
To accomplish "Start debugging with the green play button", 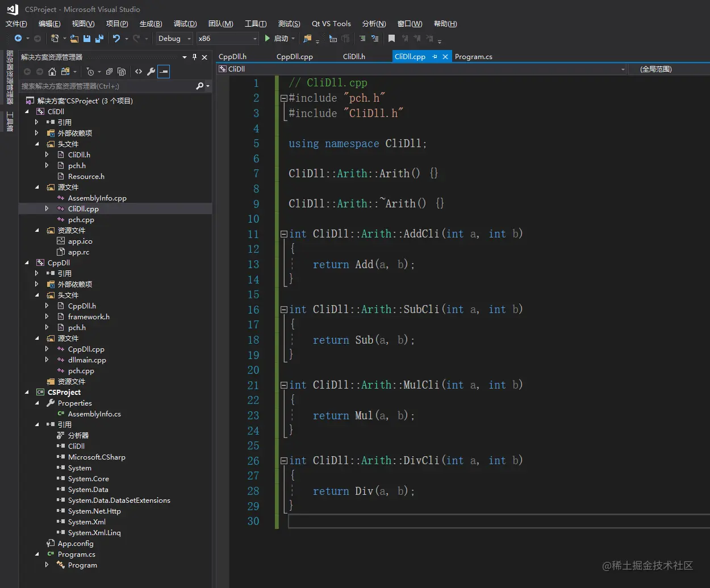I will pyautogui.click(x=268, y=39).
